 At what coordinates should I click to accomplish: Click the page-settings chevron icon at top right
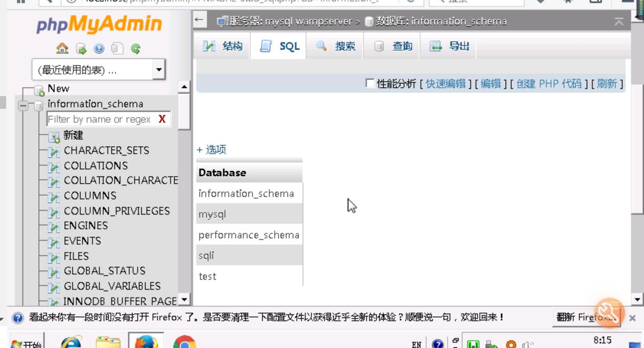point(618,21)
